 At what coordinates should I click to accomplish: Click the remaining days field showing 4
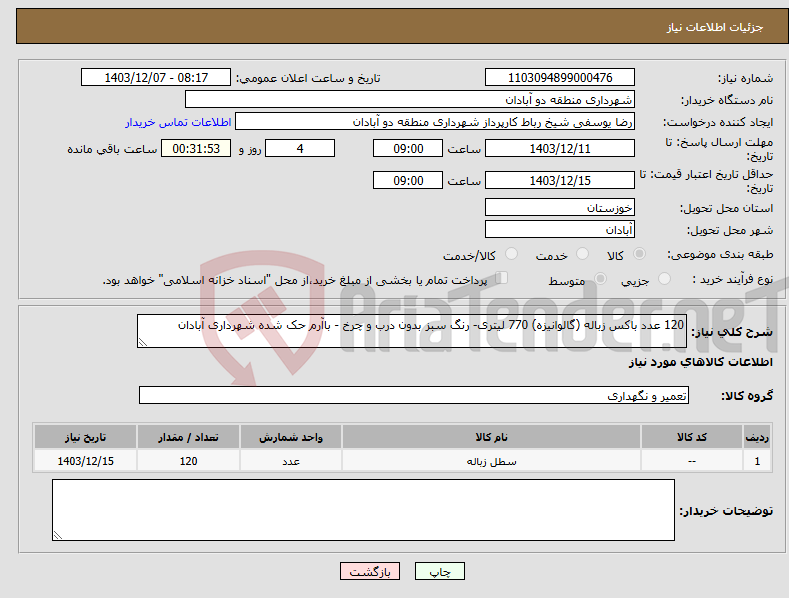[x=300, y=148]
